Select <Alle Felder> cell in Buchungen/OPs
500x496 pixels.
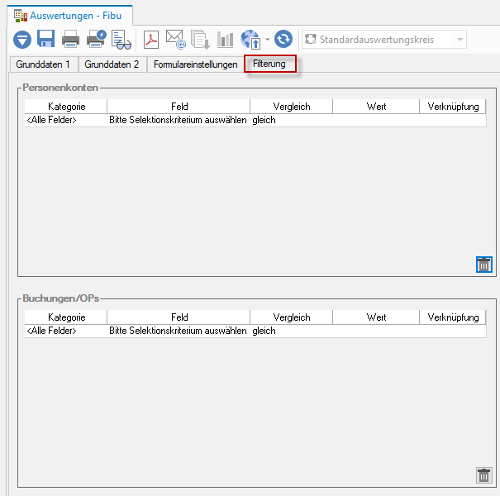coord(66,331)
